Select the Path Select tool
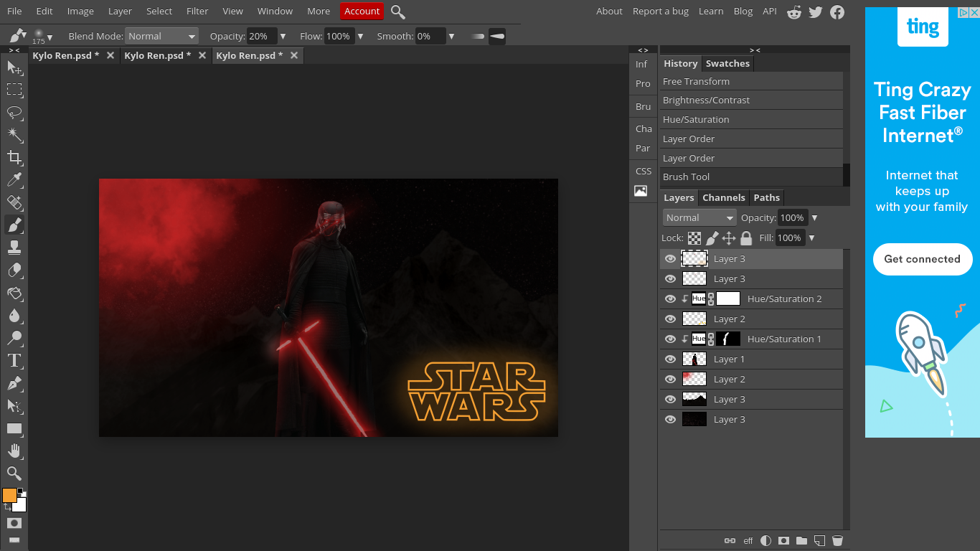Image resolution: width=980 pixels, height=551 pixels. point(14,406)
